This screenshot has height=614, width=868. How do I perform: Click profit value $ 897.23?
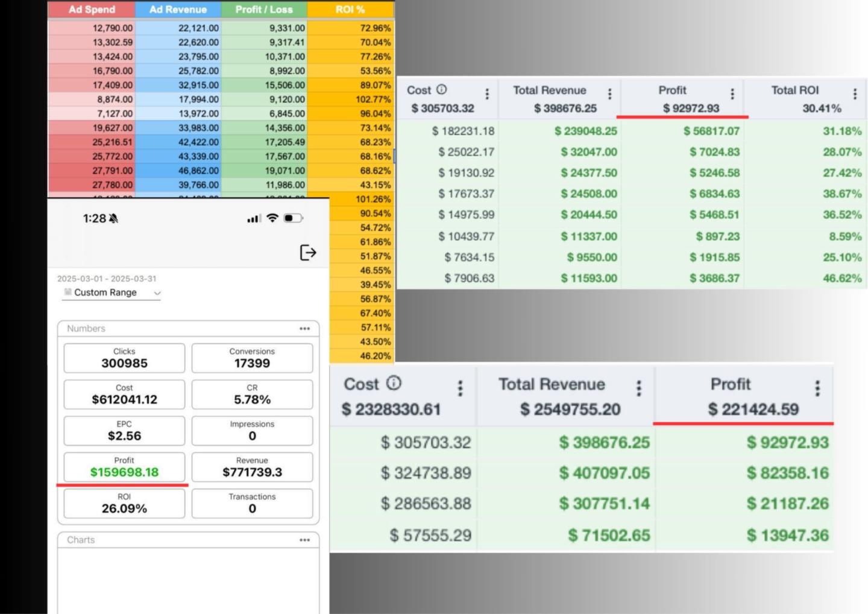717,236
